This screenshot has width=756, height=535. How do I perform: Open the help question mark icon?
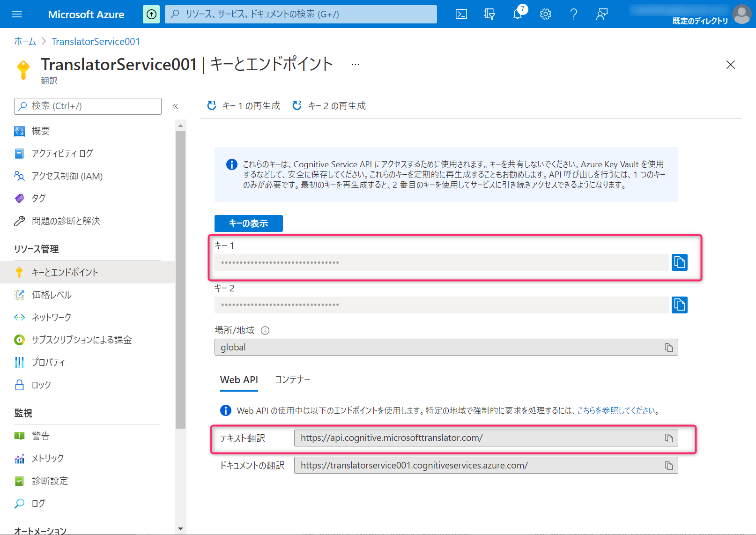573,14
